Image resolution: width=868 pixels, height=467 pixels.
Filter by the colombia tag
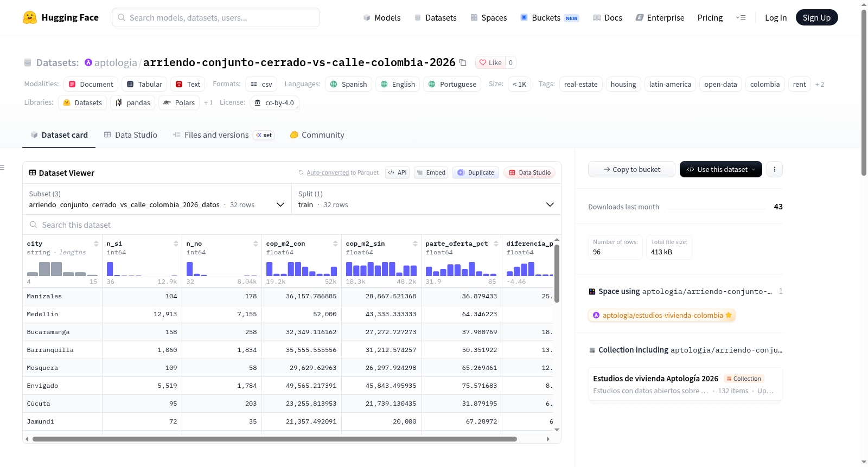coord(765,84)
